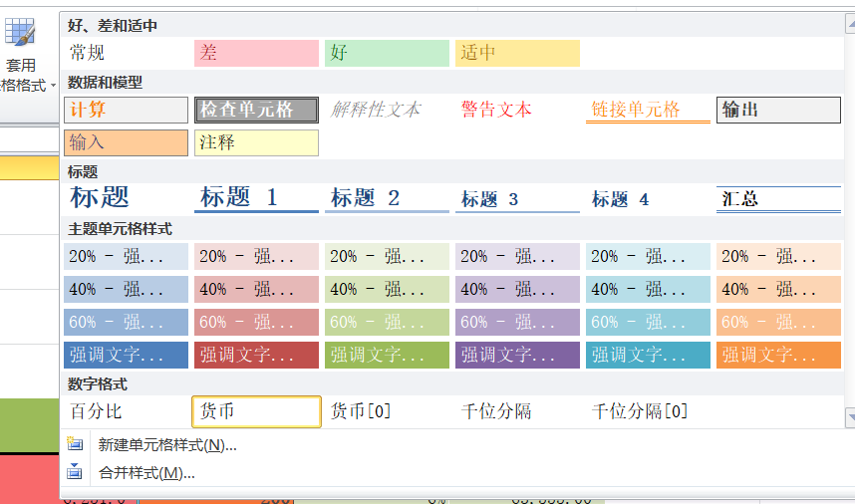Viewport: 855px width, 504px height.
Task: Click the 新建单元格样式 icon
Action: coord(75,444)
